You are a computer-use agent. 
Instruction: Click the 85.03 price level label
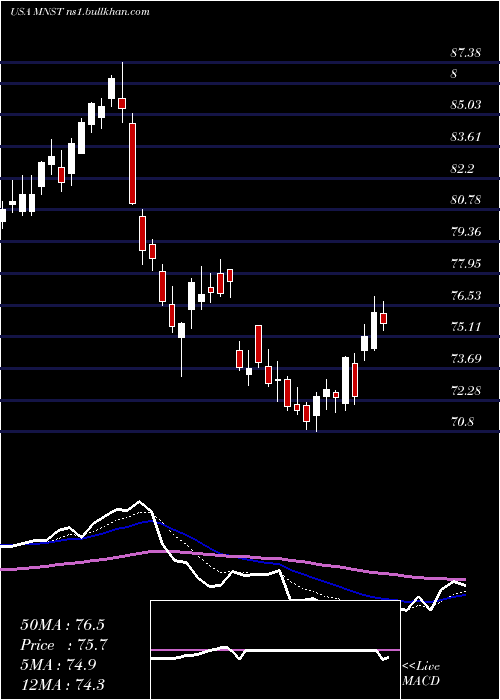click(465, 105)
